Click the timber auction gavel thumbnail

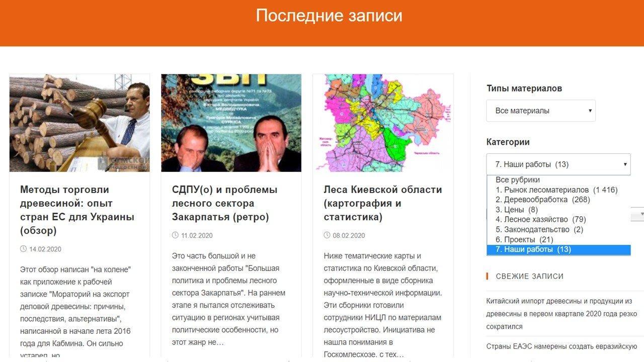[79, 123]
